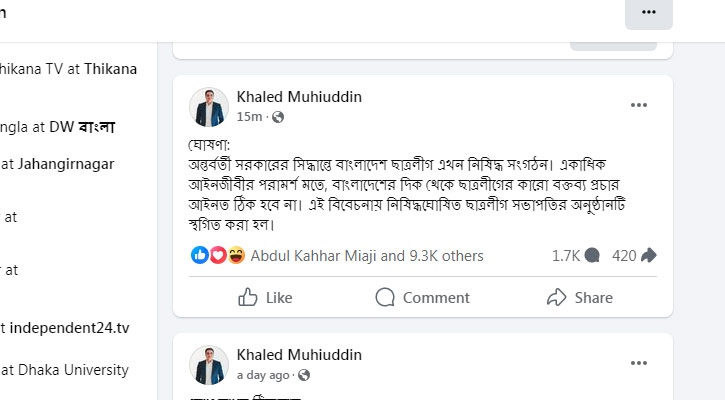Click the globe privacy icon beside 15m
Image resolution: width=725 pixels, height=400 pixels.
[277, 117]
